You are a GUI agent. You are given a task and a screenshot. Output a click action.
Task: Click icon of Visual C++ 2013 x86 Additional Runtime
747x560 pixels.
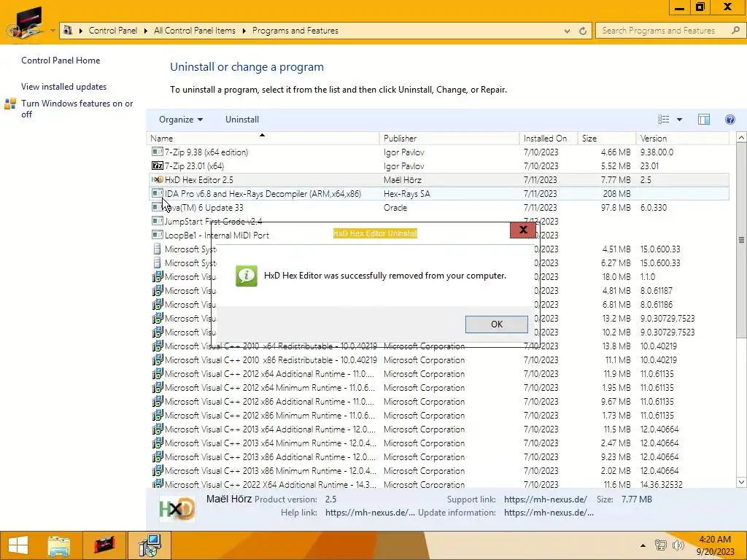158,456
